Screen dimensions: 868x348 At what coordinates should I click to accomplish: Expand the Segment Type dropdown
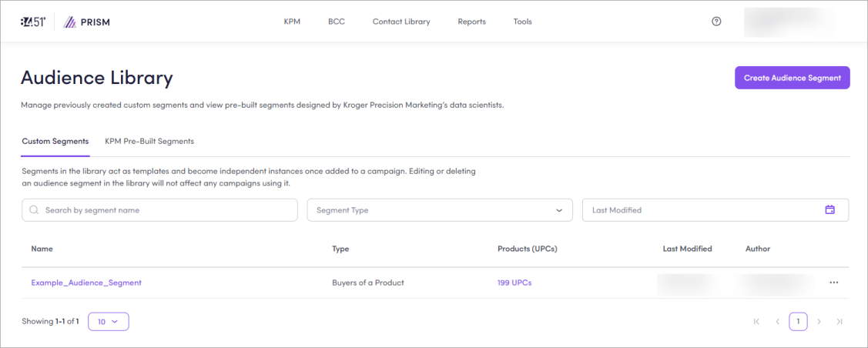point(440,210)
